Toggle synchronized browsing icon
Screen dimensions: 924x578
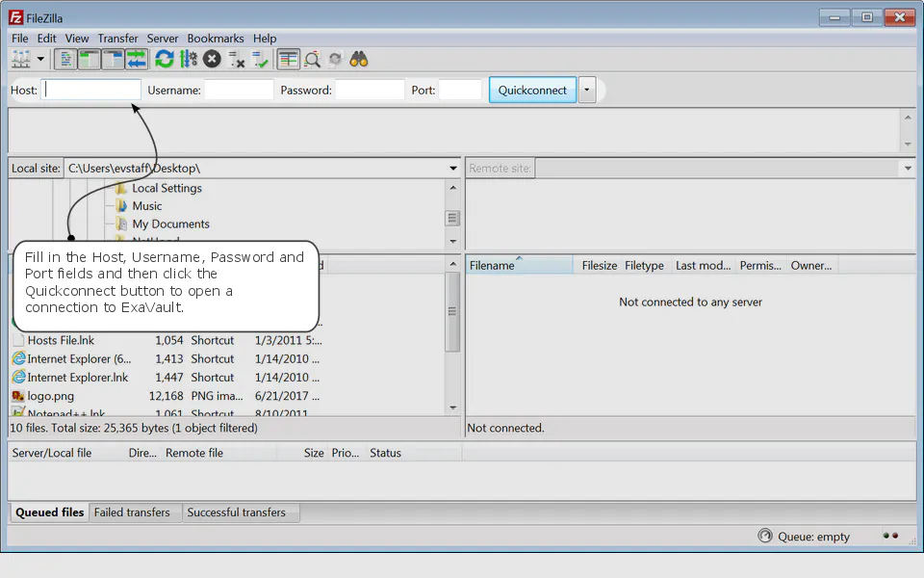335,59
